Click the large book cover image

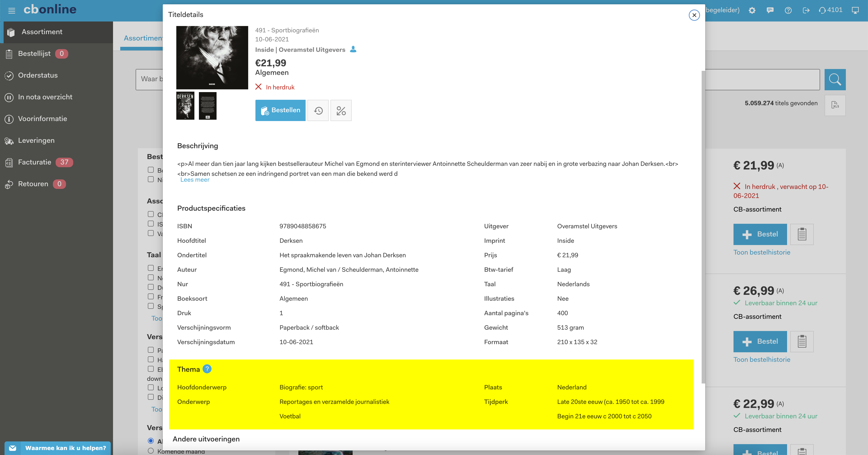[x=212, y=58]
